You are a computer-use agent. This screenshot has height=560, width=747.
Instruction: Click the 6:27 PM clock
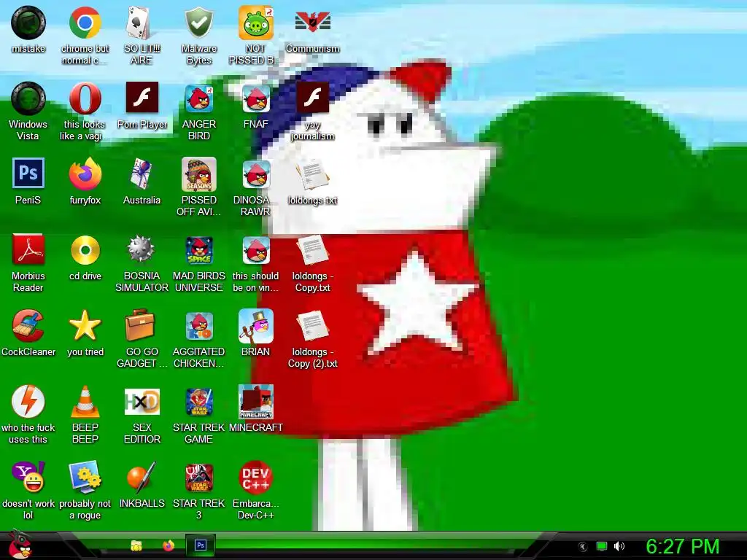pos(682,546)
